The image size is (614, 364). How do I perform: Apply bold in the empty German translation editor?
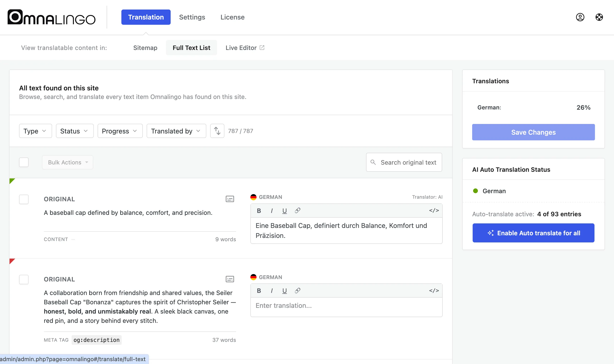(x=259, y=291)
